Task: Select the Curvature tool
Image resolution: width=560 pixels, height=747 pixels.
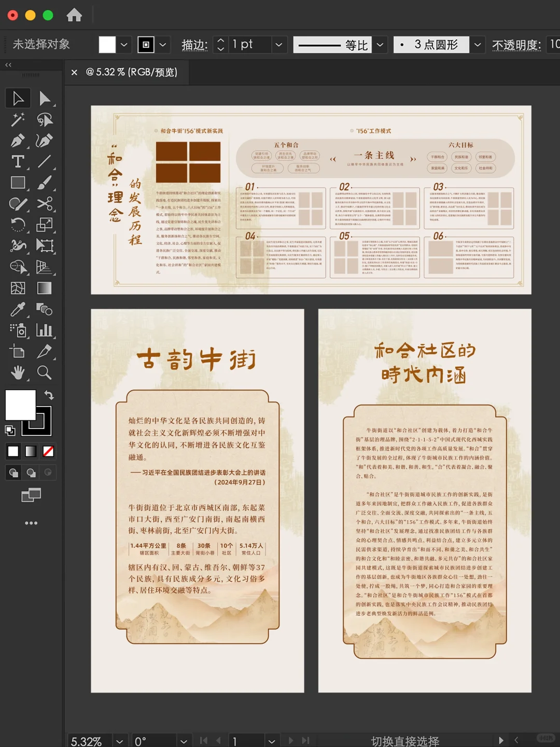Action: click(x=45, y=141)
